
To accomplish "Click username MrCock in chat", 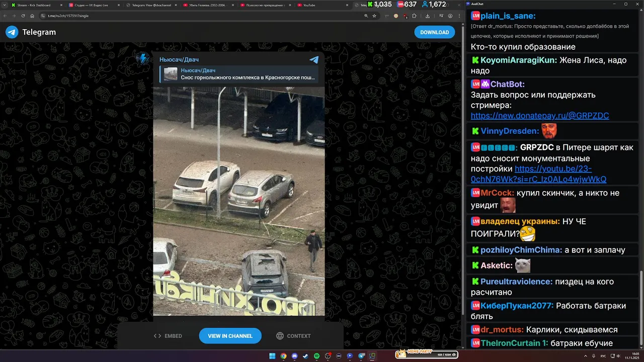I will 497,193.
